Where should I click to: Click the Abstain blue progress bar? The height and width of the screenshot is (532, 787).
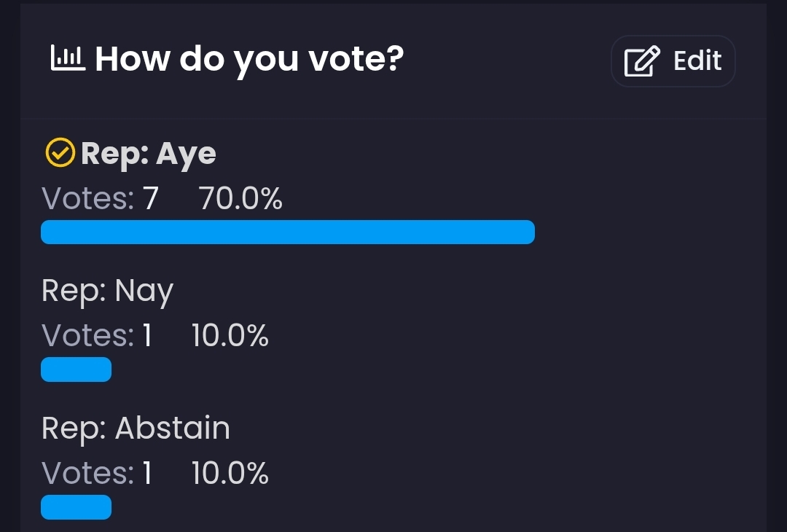coord(76,507)
